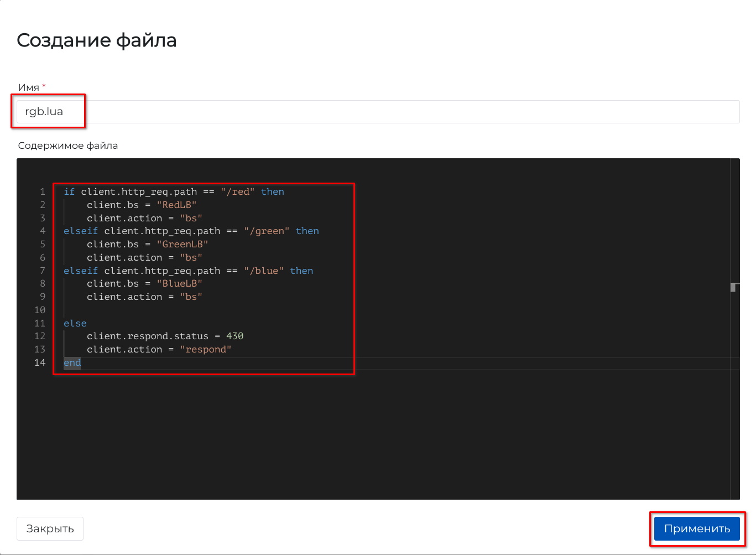
Task: Click the editor scrollbar thumb
Action: [734, 287]
